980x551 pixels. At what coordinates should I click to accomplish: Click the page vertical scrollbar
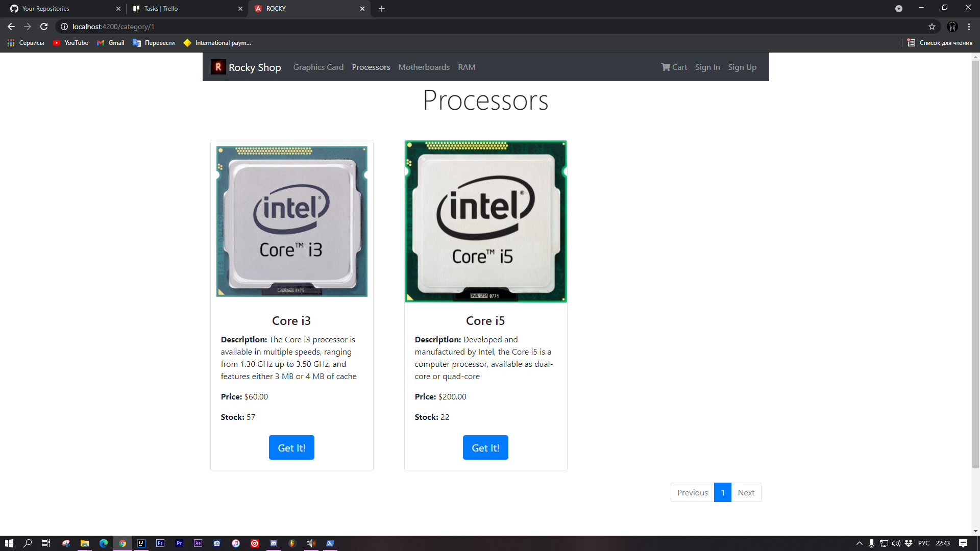tap(975, 265)
